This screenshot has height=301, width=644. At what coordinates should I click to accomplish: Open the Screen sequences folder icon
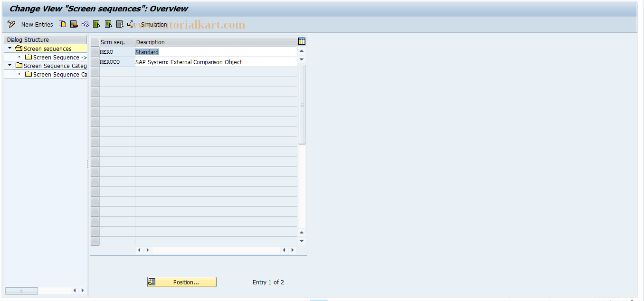click(x=19, y=49)
